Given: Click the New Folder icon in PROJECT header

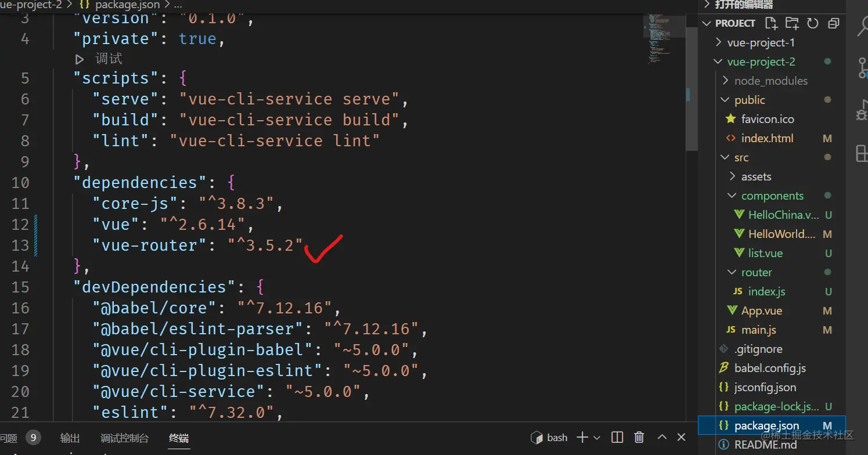Looking at the screenshot, I should click(792, 23).
